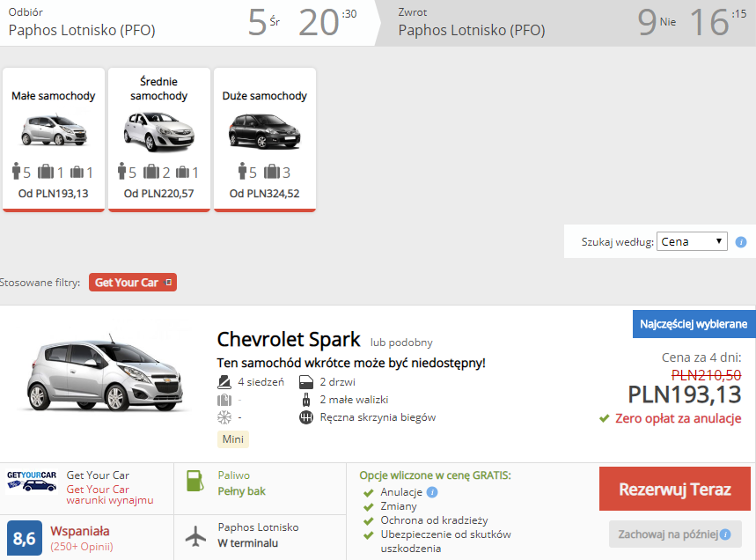Image resolution: width=756 pixels, height=560 pixels.
Task: Click the Chevrolet Spark car photo
Action: pos(105,373)
